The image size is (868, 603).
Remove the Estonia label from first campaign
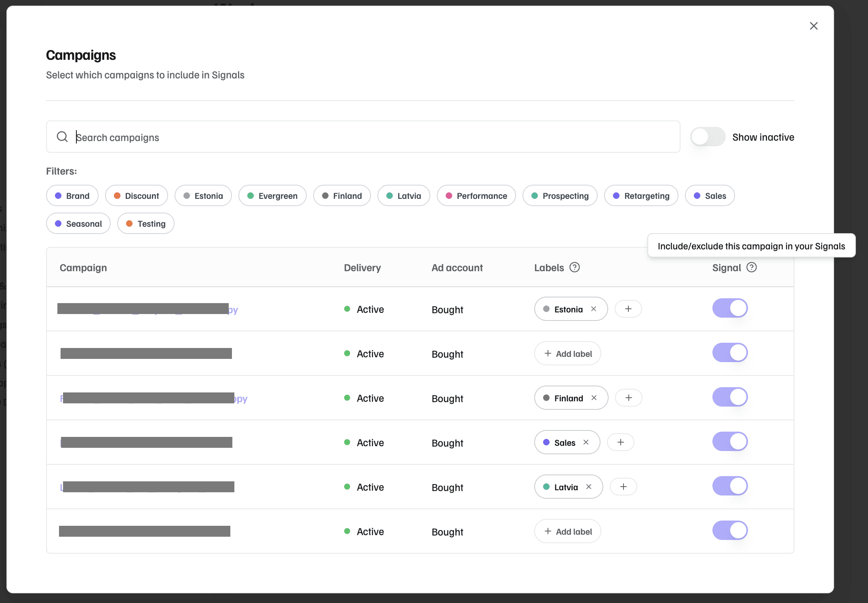click(x=594, y=309)
